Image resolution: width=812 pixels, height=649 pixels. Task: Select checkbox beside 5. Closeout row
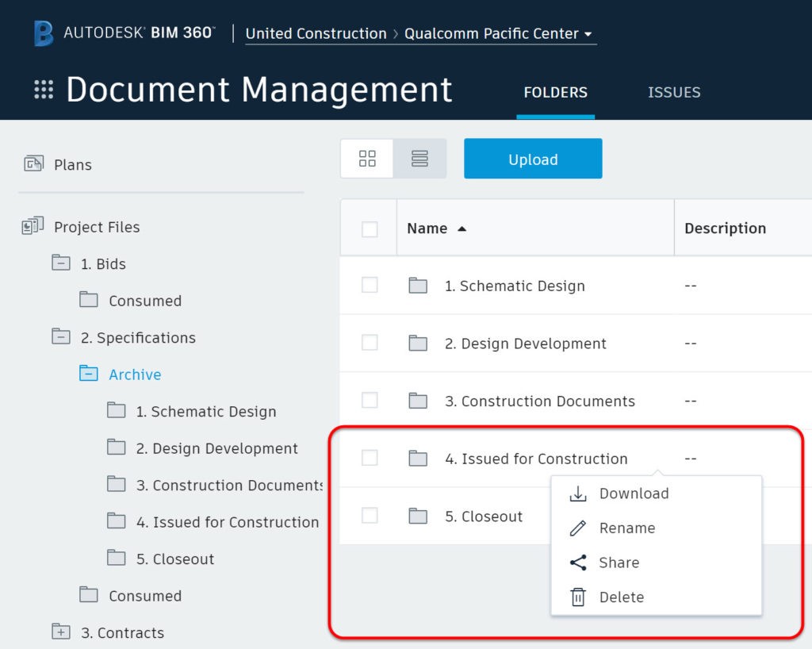click(x=370, y=516)
